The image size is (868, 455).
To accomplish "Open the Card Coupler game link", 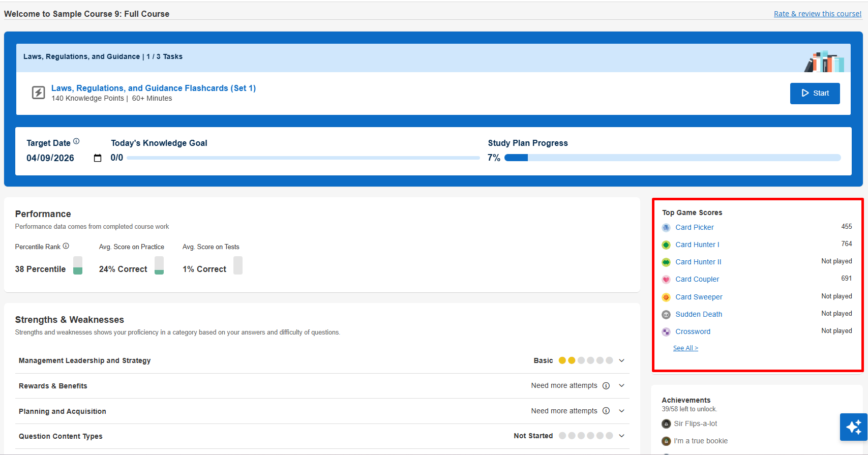I will point(697,279).
